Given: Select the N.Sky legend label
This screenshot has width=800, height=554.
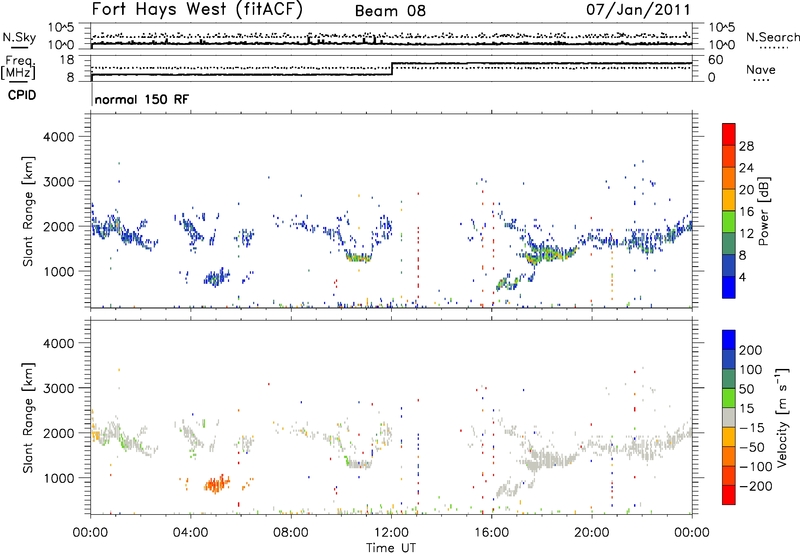Looking at the screenshot, I should point(19,37).
